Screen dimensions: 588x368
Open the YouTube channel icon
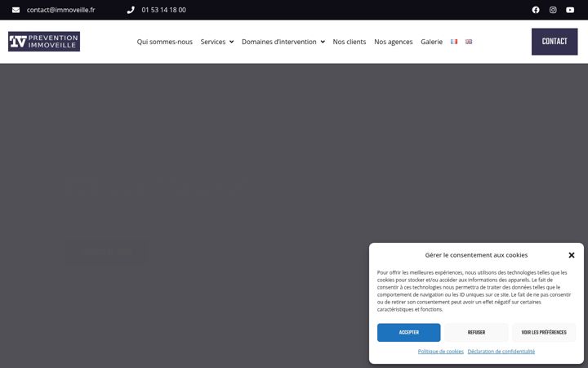(570, 10)
